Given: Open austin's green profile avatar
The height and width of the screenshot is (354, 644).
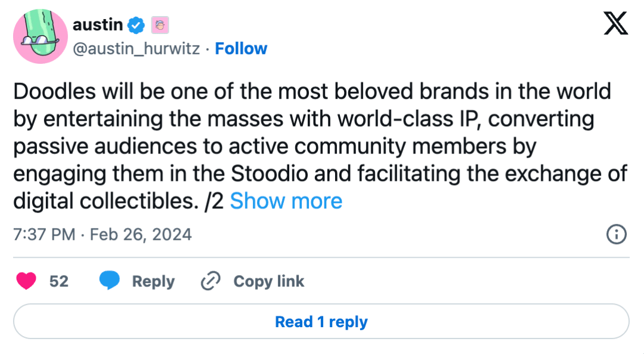Looking at the screenshot, I should click(40, 36).
